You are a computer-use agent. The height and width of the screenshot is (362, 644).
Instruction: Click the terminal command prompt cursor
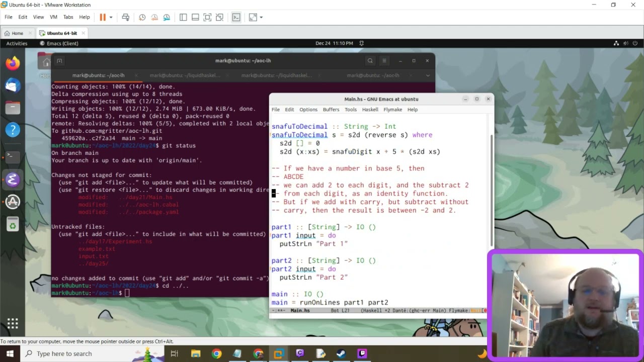click(127, 293)
